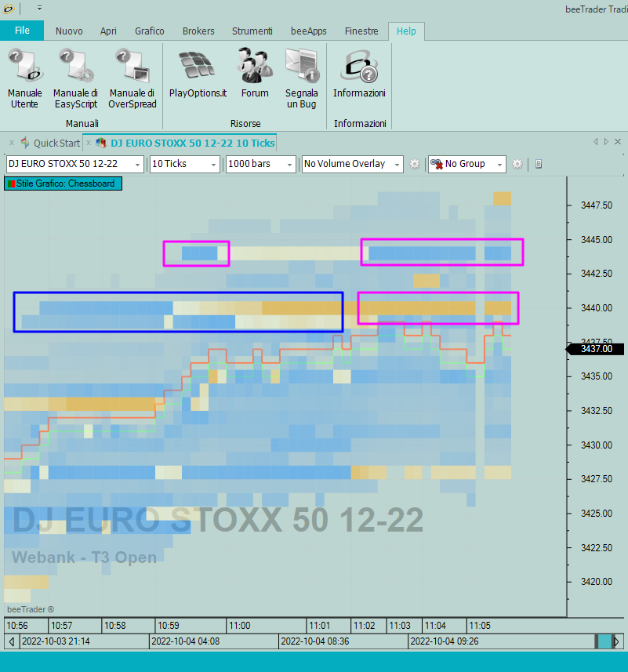Image resolution: width=628 pixels, height=672 pixels.
Task: Launch PlayOptions.it resource icon
Action: (198, 73)
